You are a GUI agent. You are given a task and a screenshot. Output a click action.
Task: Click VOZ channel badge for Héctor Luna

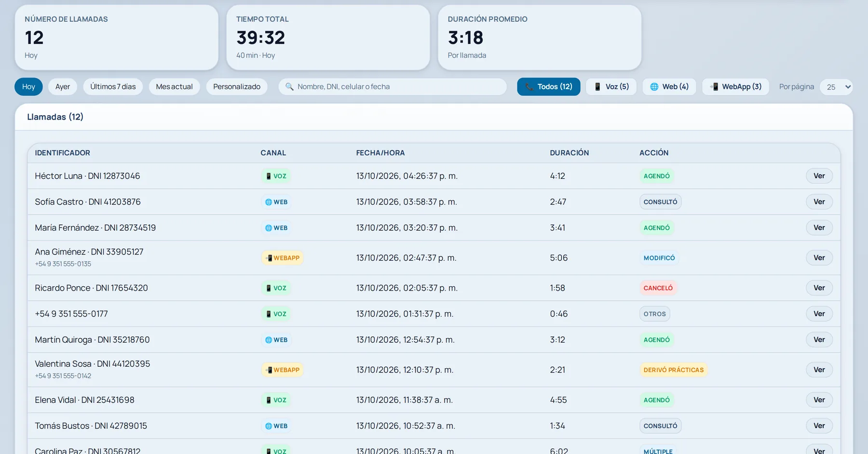pos(276,176)
